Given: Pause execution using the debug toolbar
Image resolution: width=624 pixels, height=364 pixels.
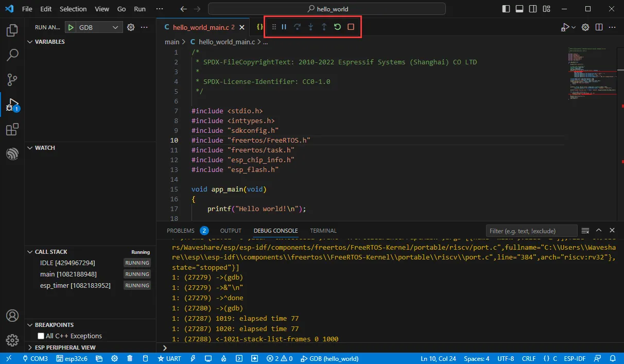Looking at the screenshot, I should (x=284, y=27).
